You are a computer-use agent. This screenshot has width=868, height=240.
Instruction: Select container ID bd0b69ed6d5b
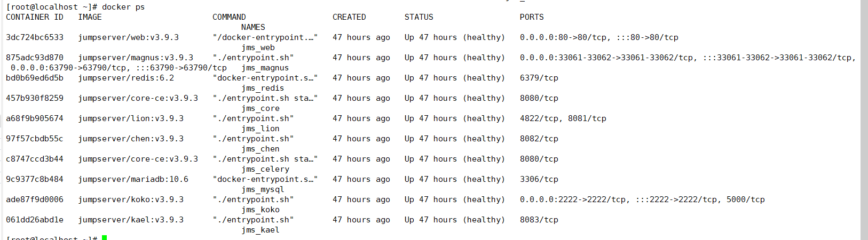[35, 78]
